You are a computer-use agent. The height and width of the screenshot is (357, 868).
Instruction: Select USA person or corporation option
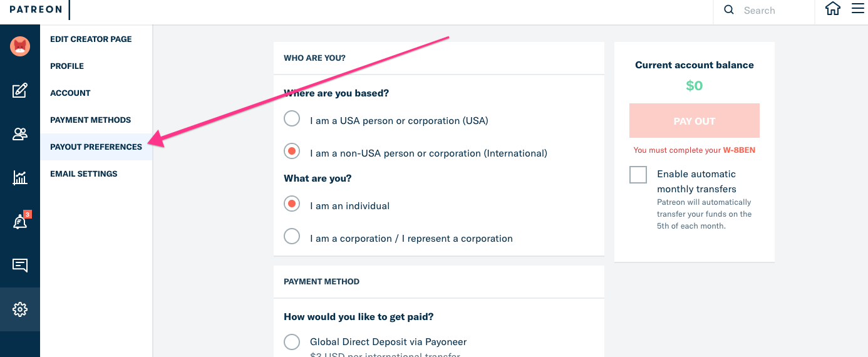292,118
